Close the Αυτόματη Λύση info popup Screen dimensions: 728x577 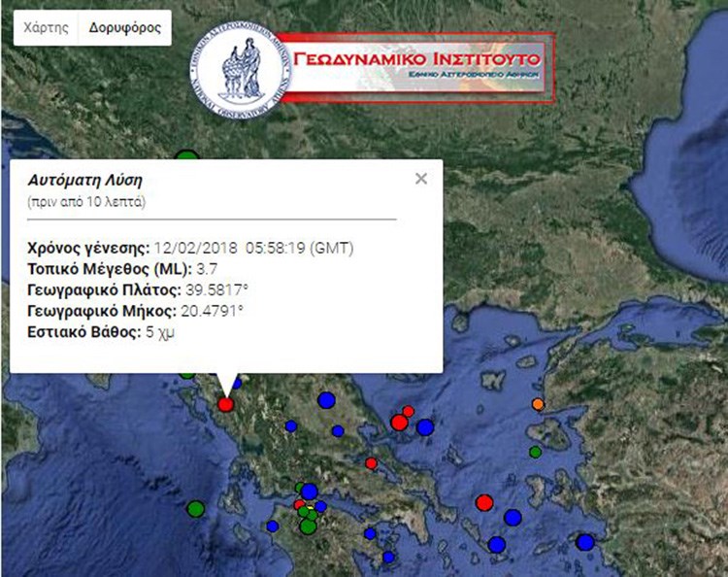420,179
